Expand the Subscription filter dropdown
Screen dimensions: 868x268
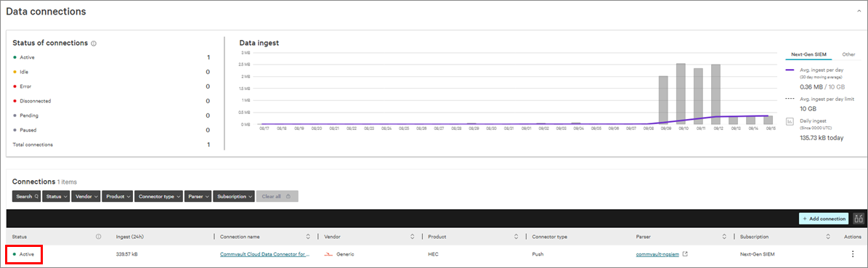(x=234, y=197)
